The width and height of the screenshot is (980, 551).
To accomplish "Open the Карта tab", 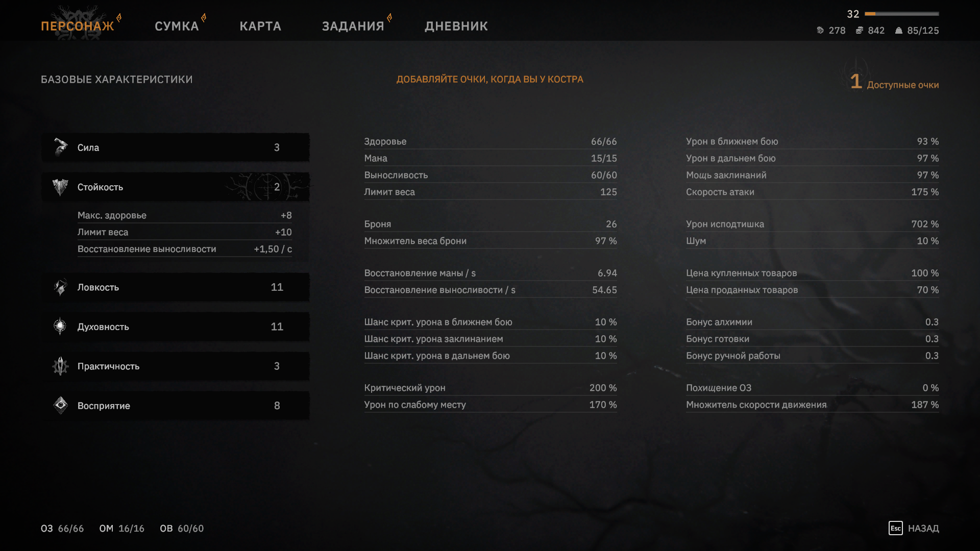I will pyautogui.click(x=260, y=26).
